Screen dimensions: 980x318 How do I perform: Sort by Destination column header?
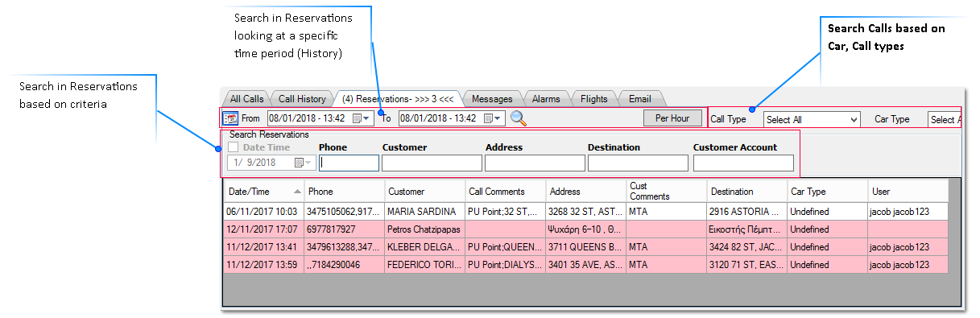pyautogui.click(x=747, y=192)
